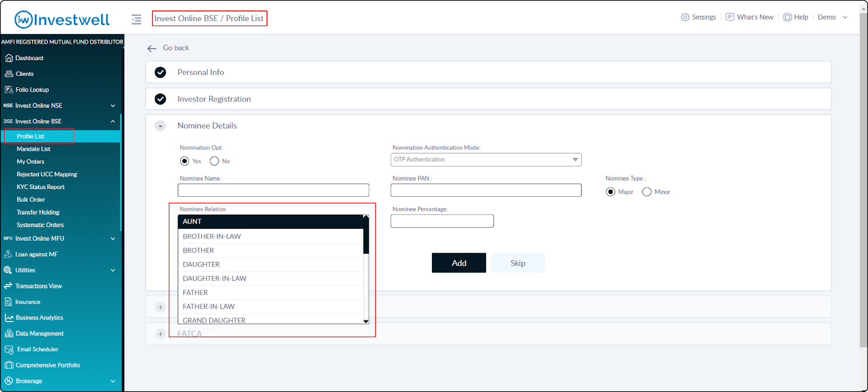Click the Business Analytics chart icon

click(9, 318)
